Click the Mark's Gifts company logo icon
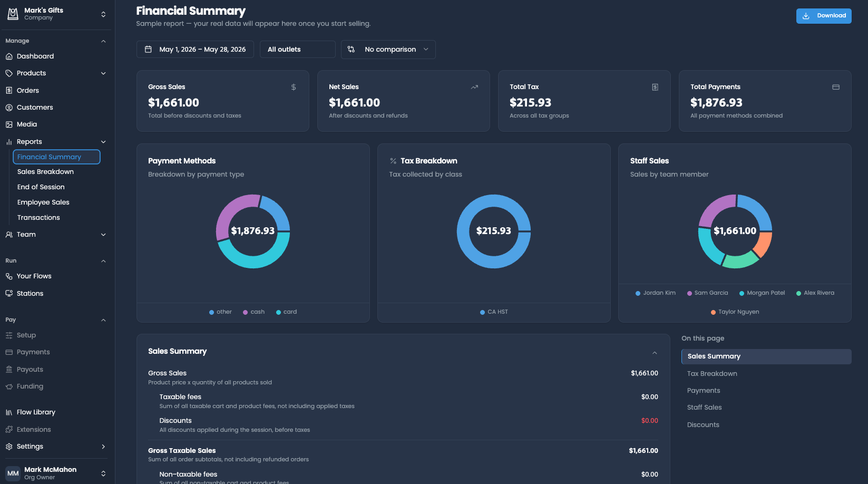The height and width of the screenshot is (484, 868). 13,14
